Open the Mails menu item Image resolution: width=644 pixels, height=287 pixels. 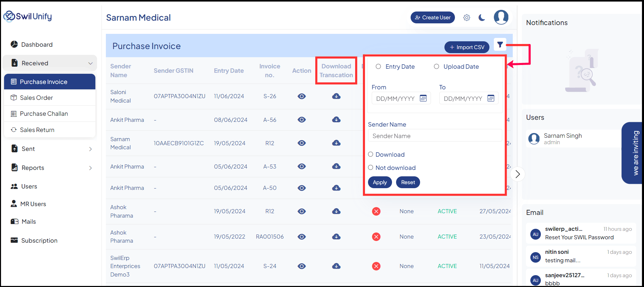click(x=23, y=222)
